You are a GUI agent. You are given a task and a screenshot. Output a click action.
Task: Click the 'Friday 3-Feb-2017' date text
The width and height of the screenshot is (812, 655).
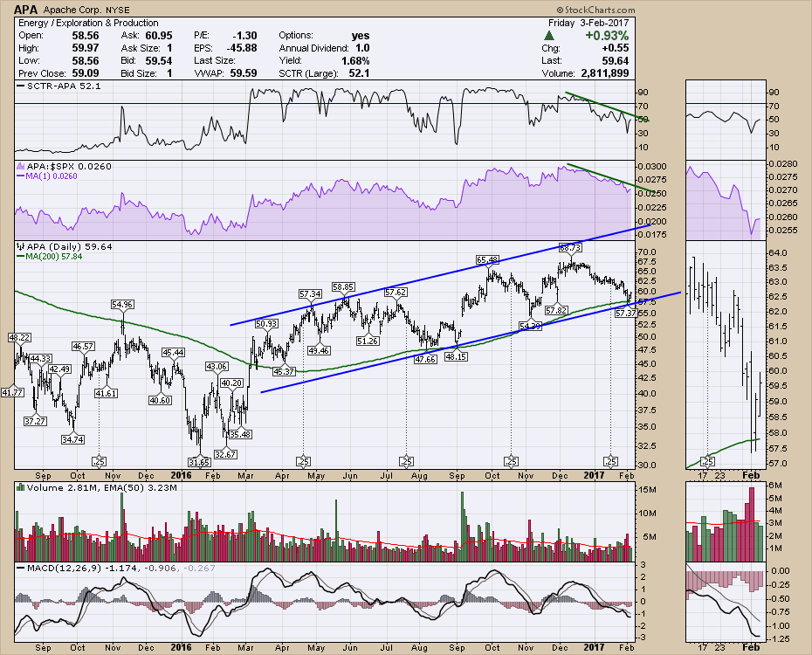(588, 23)
